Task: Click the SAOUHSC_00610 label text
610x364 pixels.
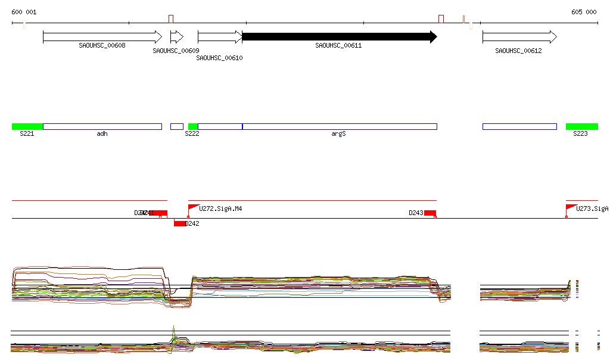Action: coord(219,58)
